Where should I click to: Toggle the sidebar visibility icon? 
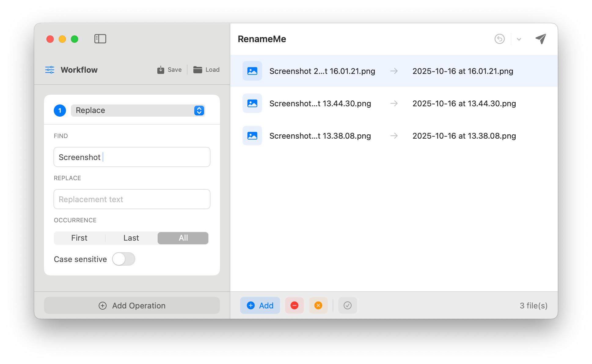pos(100,39)
